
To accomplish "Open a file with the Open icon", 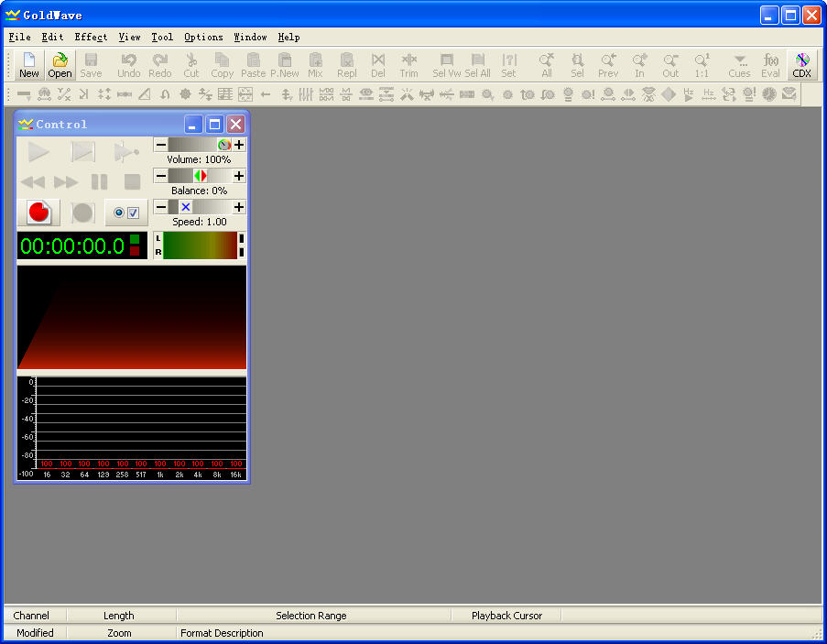I will (x=60, y=65).
